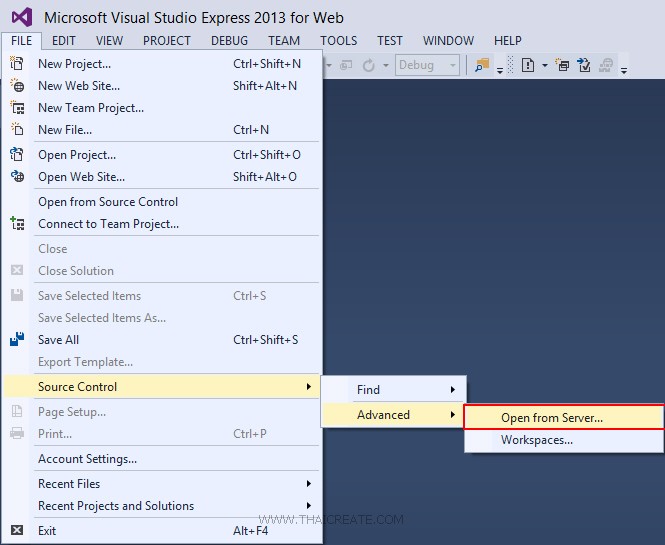Click the Ctrl+Shift+S shortcut text
The width and height of the screenshot is (665, 545).
[x=265, y=340]
